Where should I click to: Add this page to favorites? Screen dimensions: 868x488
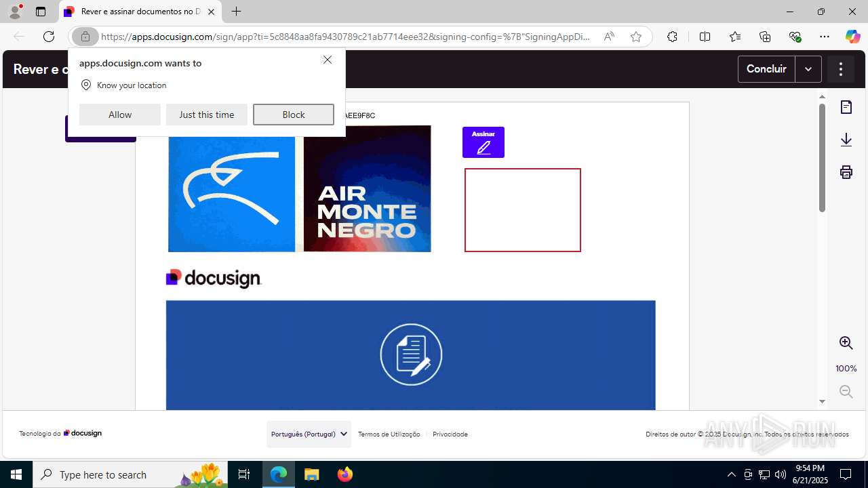(x=636, y=37)
